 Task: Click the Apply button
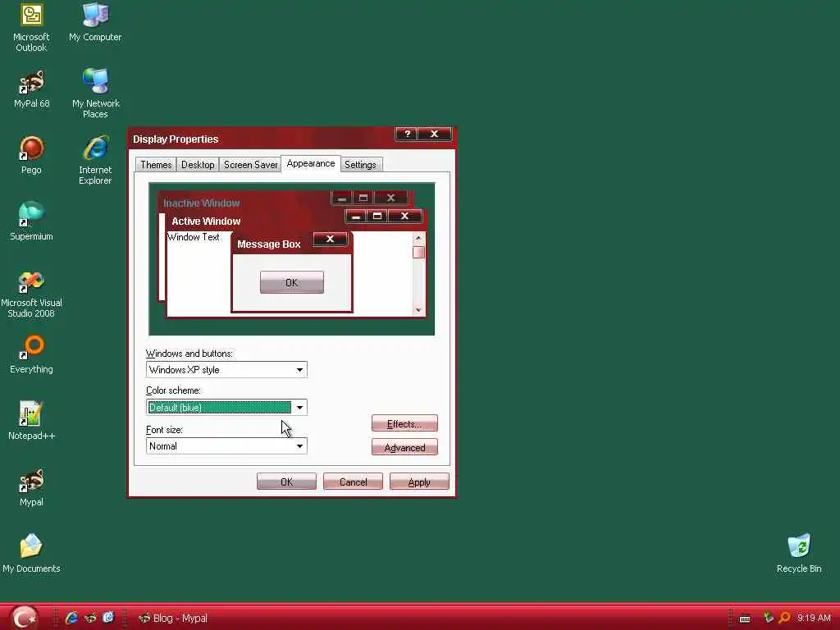coord(419,482)
